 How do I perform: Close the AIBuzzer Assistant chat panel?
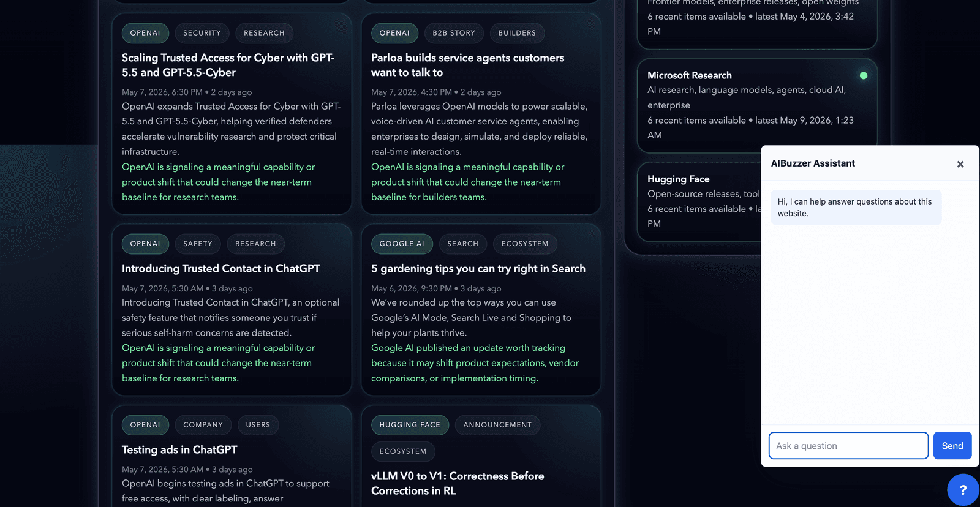960,164
